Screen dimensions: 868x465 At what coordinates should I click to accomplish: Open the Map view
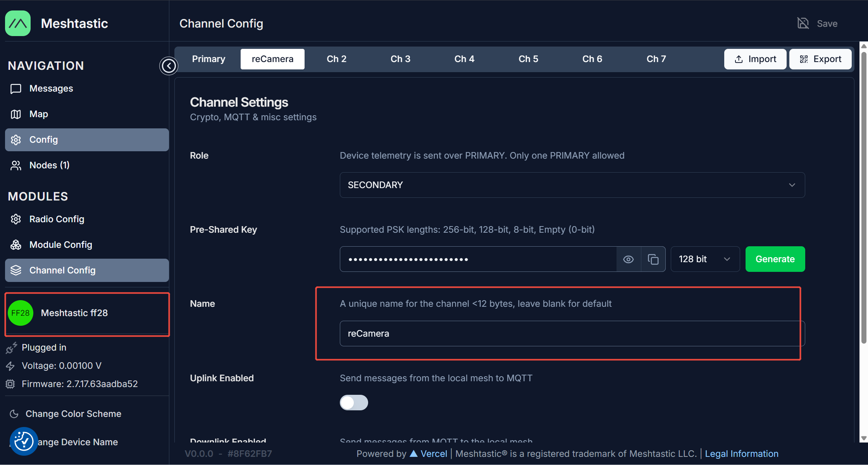[38, 114]
